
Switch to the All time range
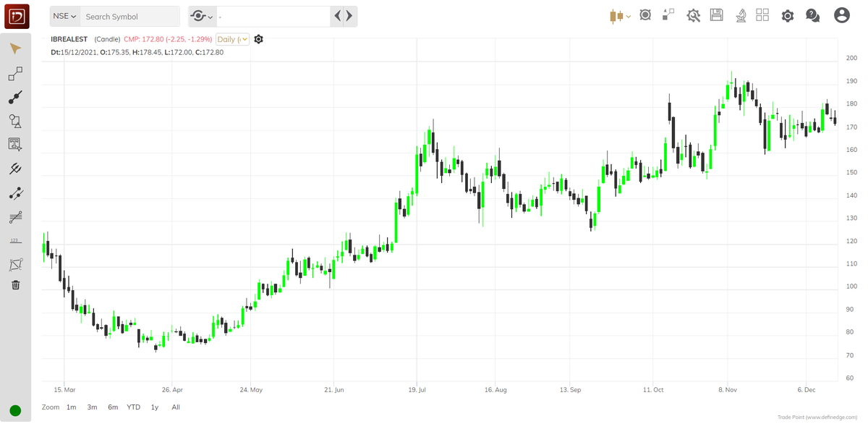pos(176,407)
